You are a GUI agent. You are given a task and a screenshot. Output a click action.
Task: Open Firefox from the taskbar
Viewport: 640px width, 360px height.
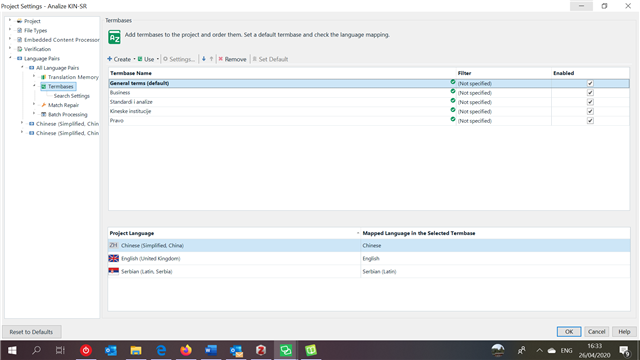pos(186,350)
